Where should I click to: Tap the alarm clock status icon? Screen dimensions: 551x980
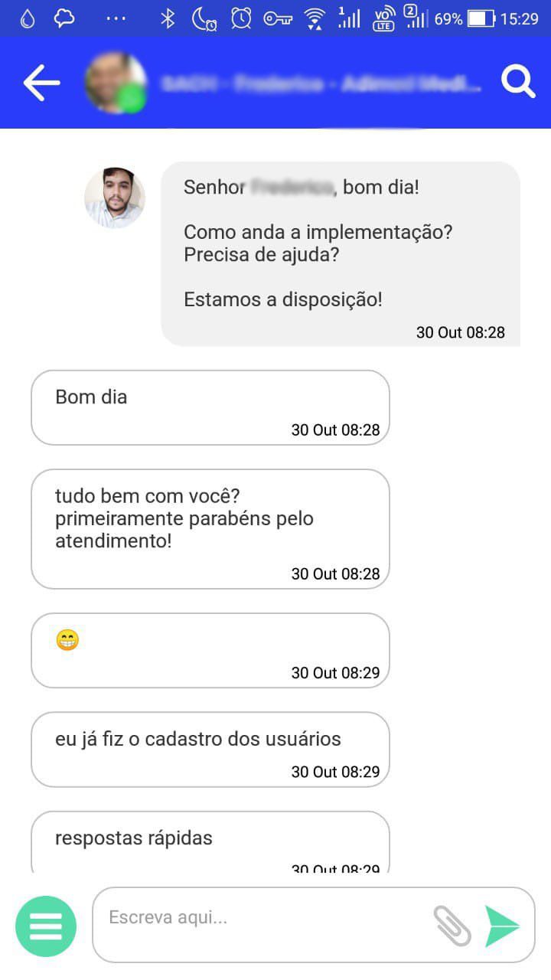click(241, 19)
